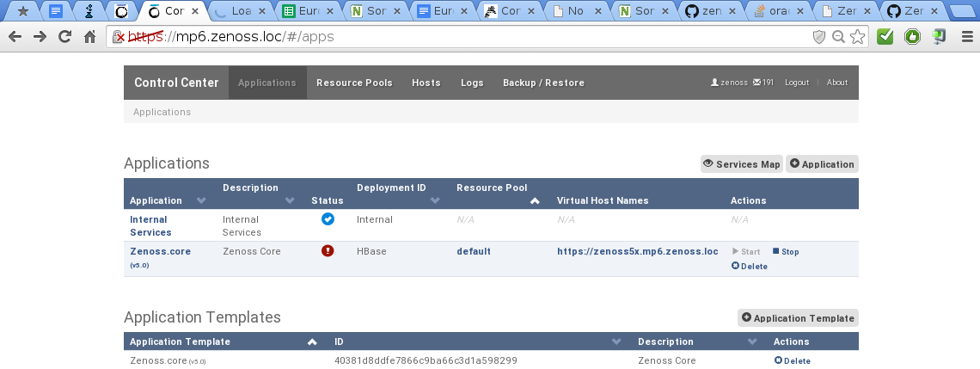Open the Control Center home title
The image size is (980, 369).
click(x=176, y=83)
